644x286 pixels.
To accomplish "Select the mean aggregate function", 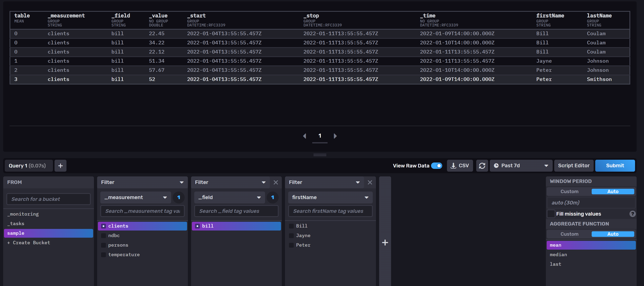I will [591, 245].
